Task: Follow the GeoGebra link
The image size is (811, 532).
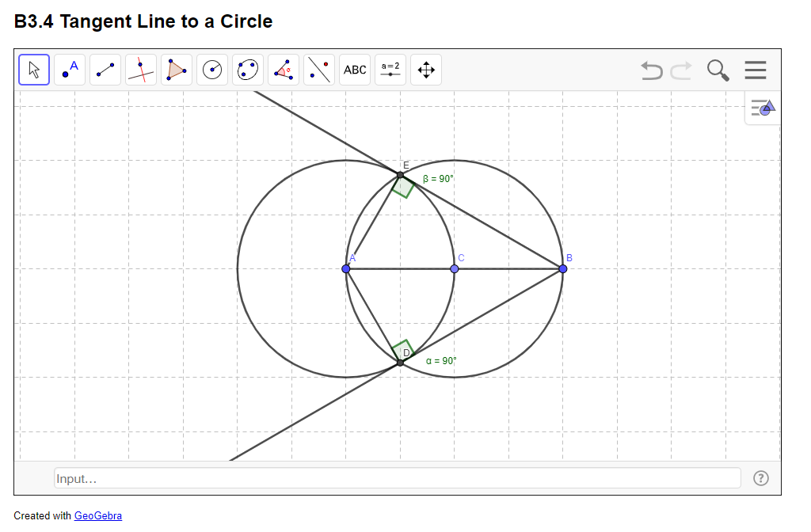Action: [x=97, y=515]
